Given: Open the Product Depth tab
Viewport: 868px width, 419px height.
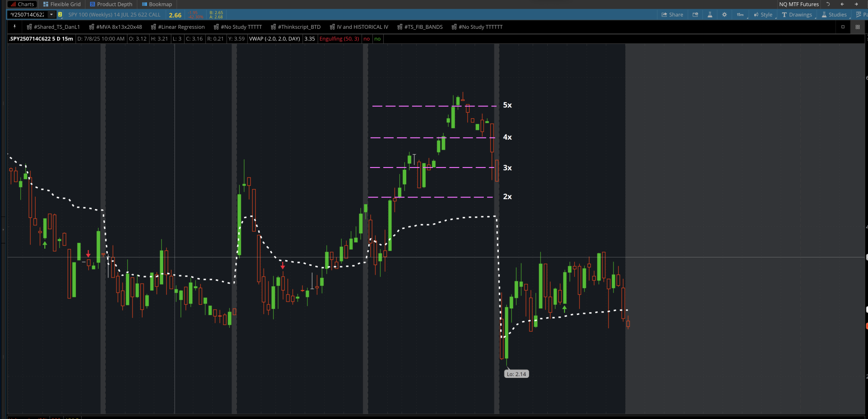Looking at the screenshot, I should (111, 4).
